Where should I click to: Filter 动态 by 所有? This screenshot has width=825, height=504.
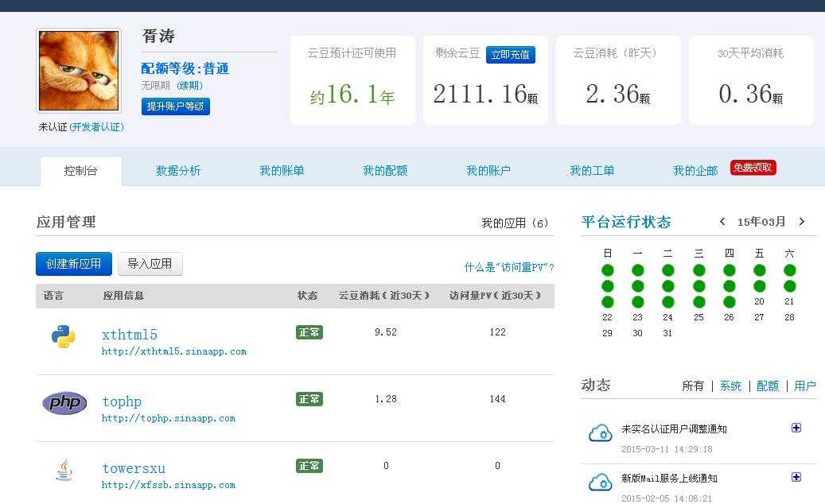692,386
